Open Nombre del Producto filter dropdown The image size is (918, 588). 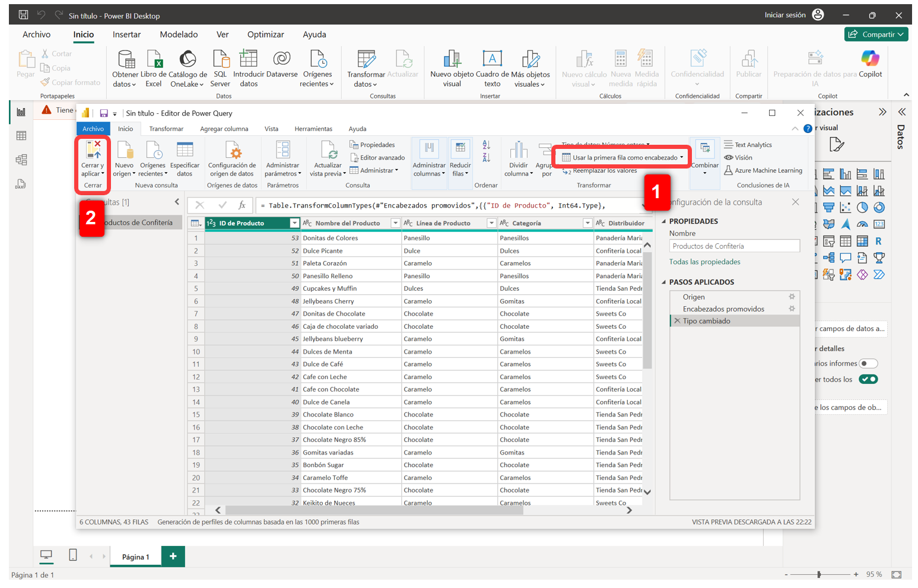click(x=395, y=223)
